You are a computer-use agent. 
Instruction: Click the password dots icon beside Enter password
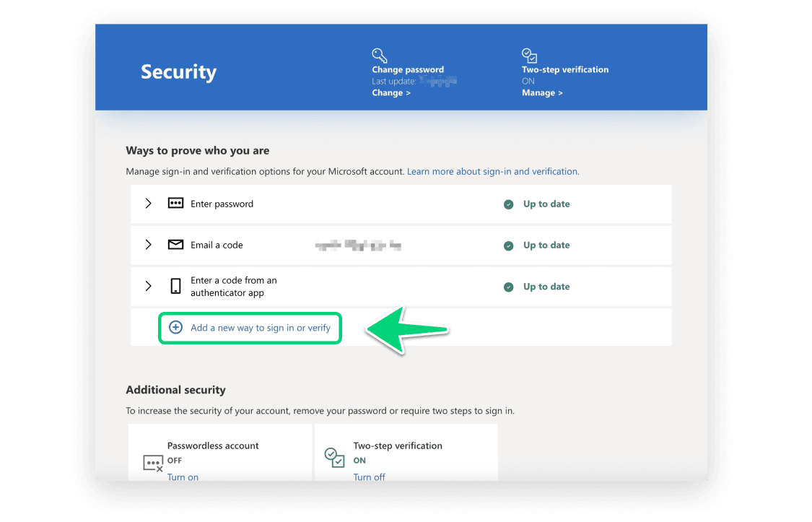[175, 204]
